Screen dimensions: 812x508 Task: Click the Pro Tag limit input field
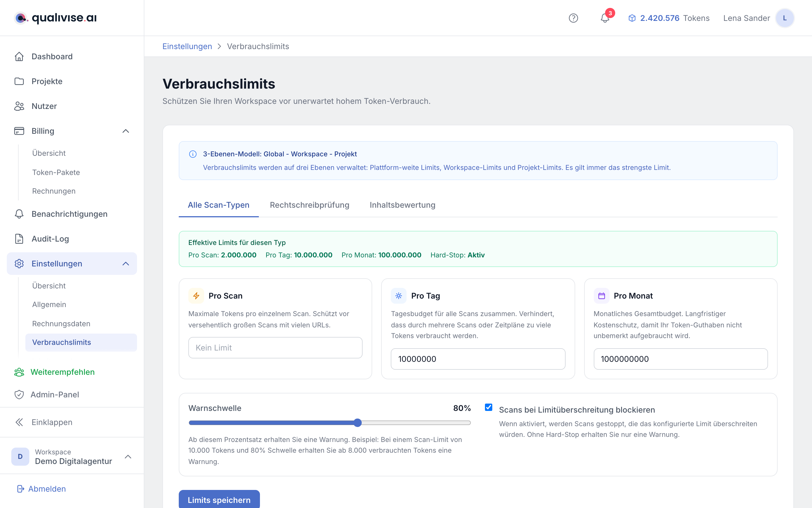tap(478, 359)
